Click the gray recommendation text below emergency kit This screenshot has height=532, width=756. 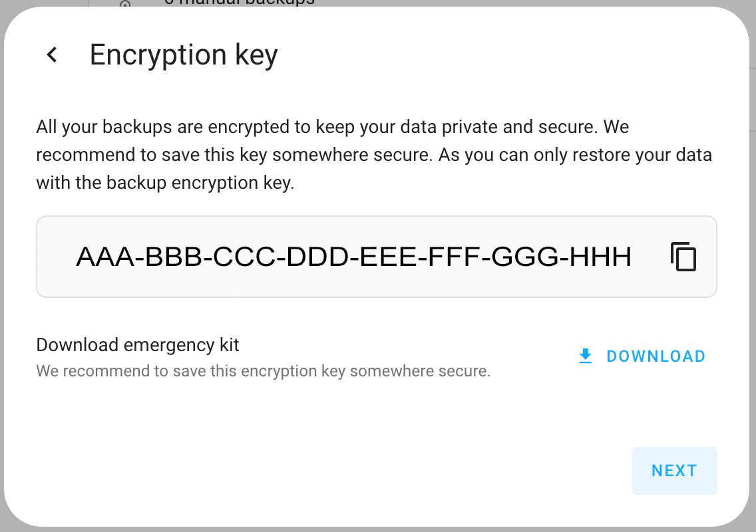[x=264, y=371]
